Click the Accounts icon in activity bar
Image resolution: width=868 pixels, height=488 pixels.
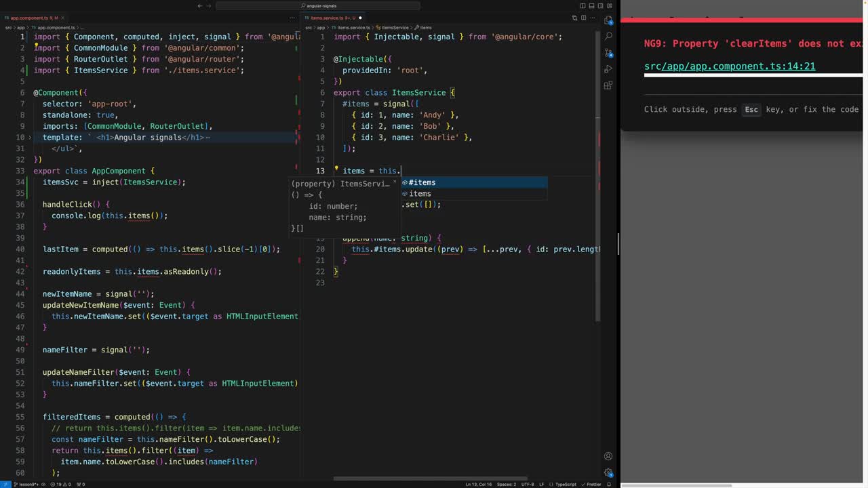[608, 456]
